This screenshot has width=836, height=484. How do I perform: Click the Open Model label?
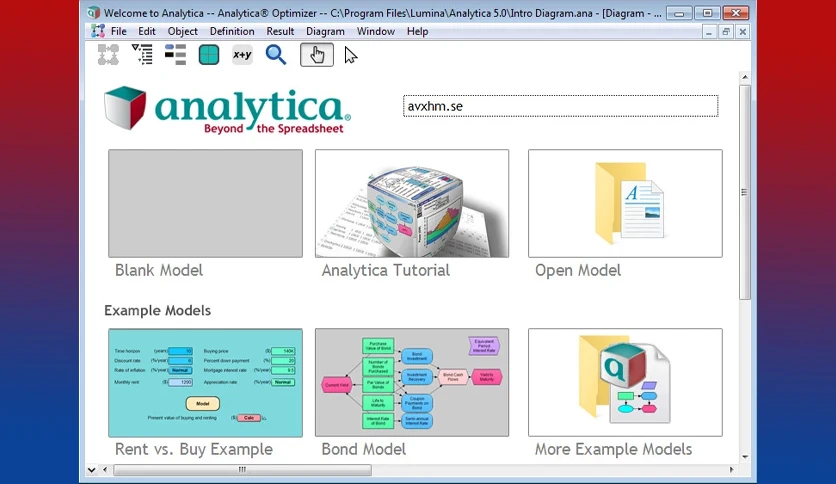click(578, 270)
